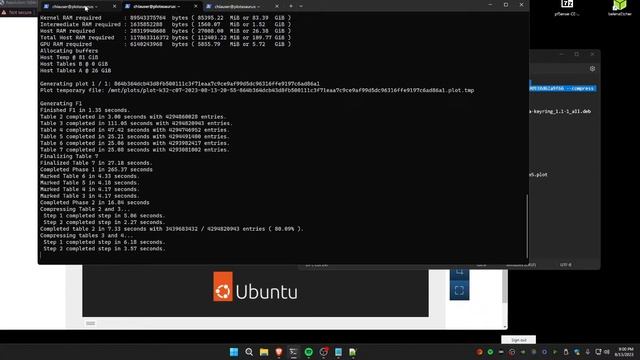
Task: Click UTF-8 encoding in Notepad status bar
Action: [565, 265]
